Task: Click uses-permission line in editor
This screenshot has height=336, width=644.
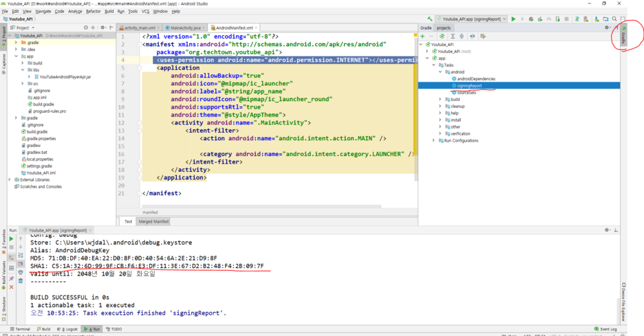Action: click(286, 60)
